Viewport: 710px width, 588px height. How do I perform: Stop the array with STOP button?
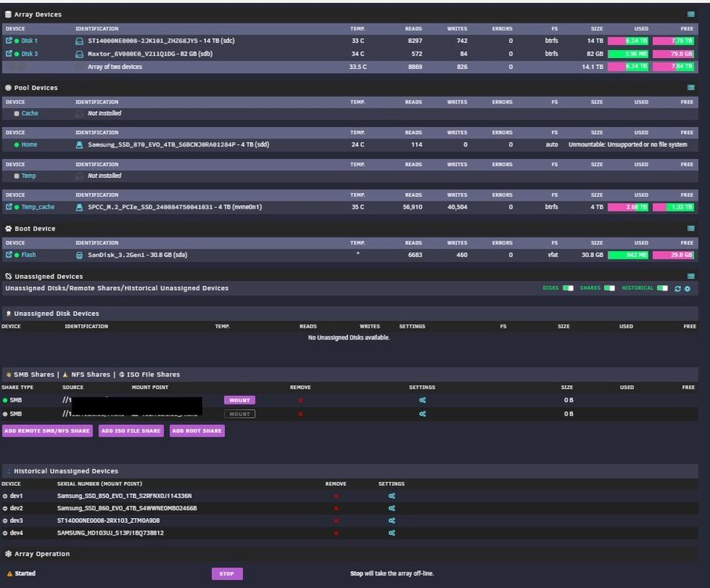click(226, 574)
